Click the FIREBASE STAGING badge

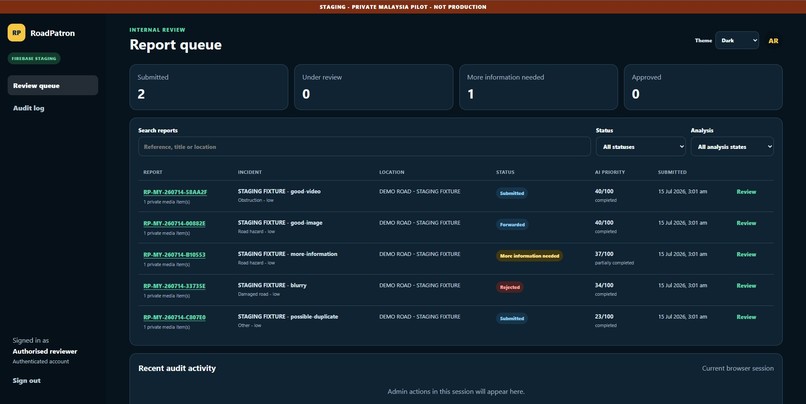34,59
